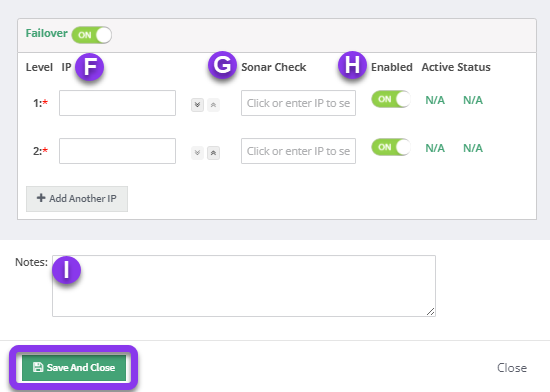Focus the level 1 IP field
The height and width of the screenshot is (392, 550).
[x=118, y=103]
